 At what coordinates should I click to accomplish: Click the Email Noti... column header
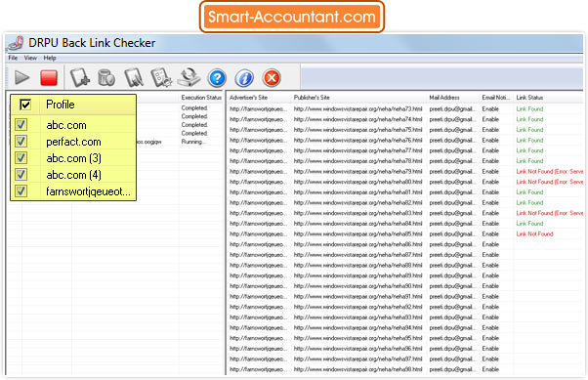click(496, 98)
